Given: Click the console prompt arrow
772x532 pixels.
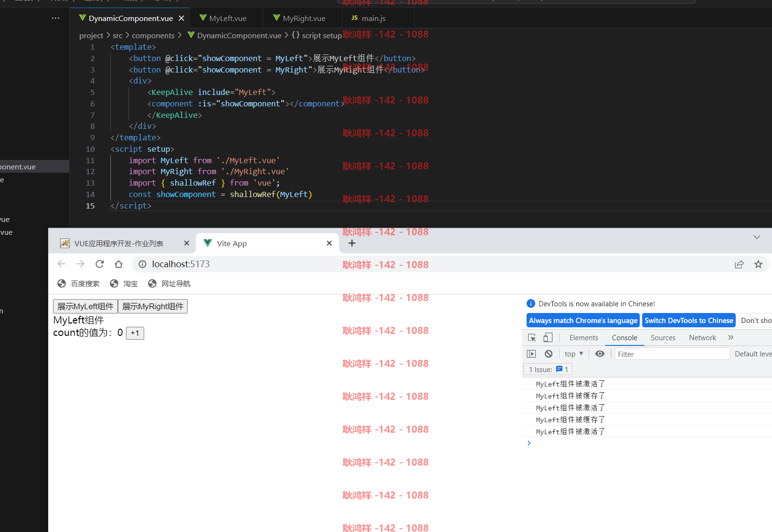Looking at the screenshot, I should click(x=529, y=443).
